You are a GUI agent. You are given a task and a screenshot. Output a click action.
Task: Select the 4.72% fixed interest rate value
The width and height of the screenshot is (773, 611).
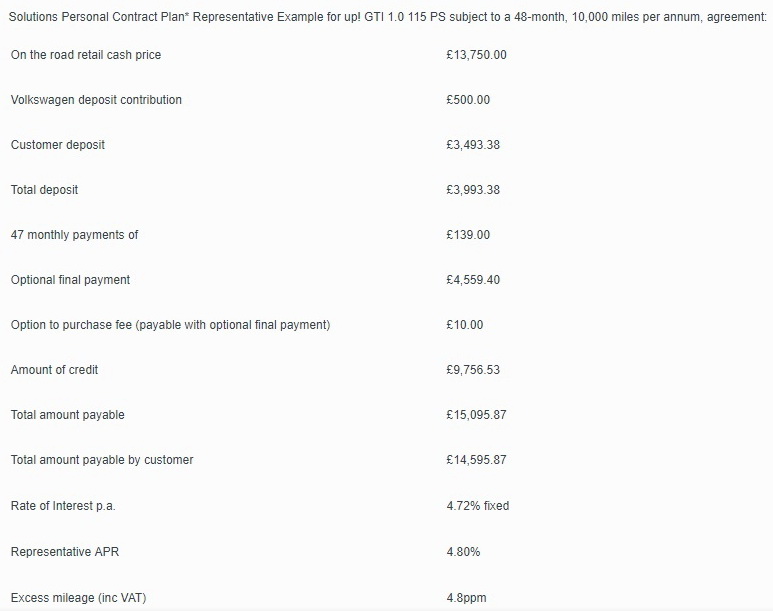(x=477, y=506)
